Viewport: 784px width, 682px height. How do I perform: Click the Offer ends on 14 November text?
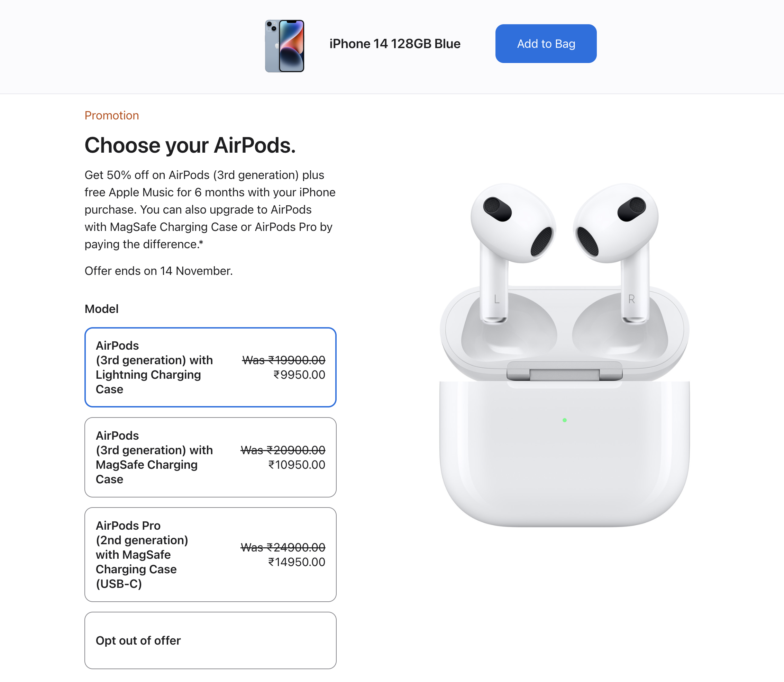click(158, 271)
